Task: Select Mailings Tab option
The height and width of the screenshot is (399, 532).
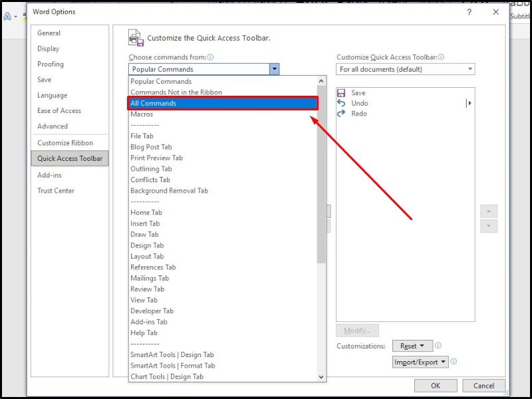Action: pos(223,278)
